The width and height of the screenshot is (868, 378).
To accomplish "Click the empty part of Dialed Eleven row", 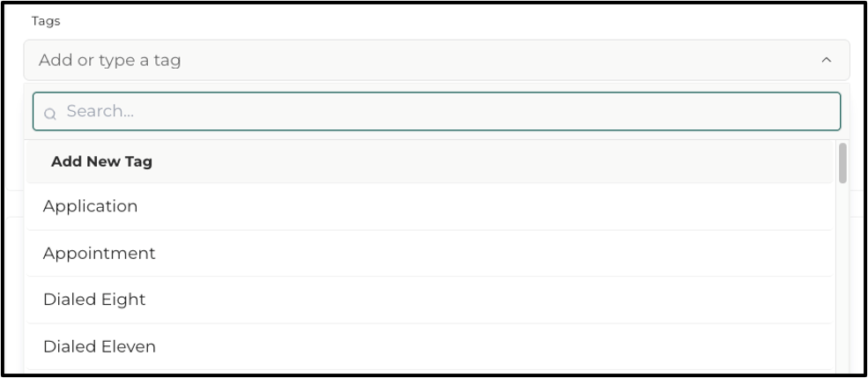I will tap(493, 346).
